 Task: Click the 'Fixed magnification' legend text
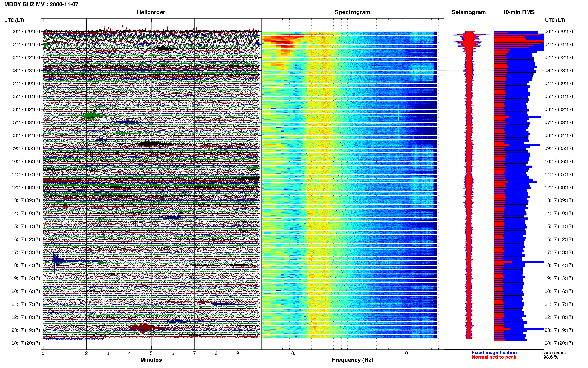coord(494,352)
